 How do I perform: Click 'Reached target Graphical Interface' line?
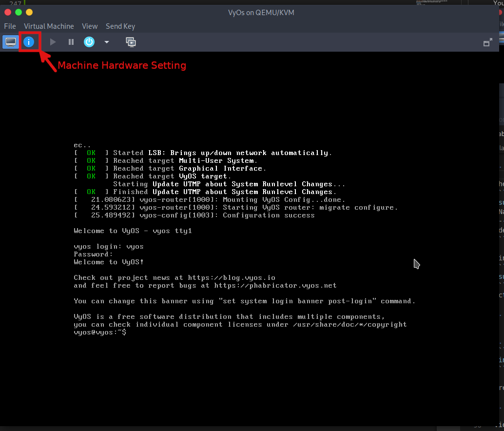coord(170,168)
